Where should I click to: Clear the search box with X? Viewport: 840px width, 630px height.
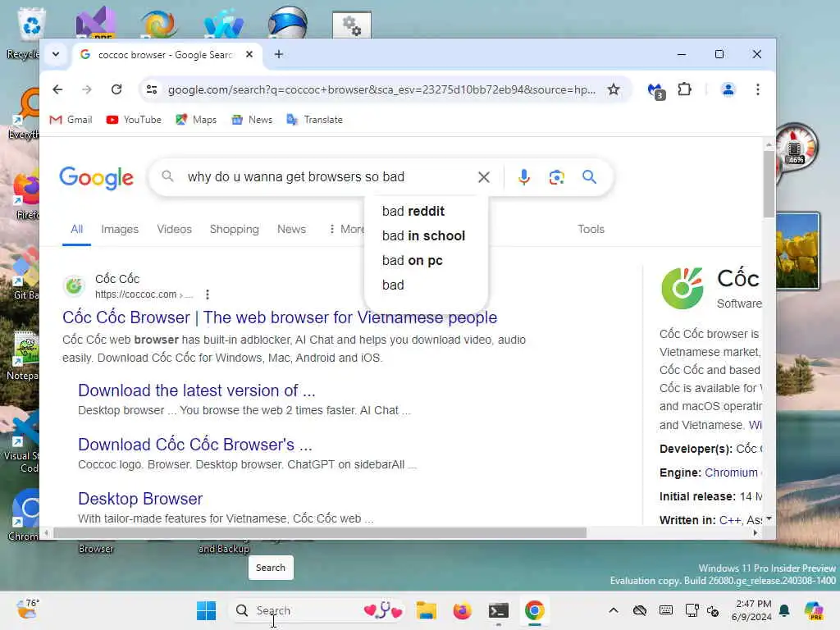click(484, 177)
